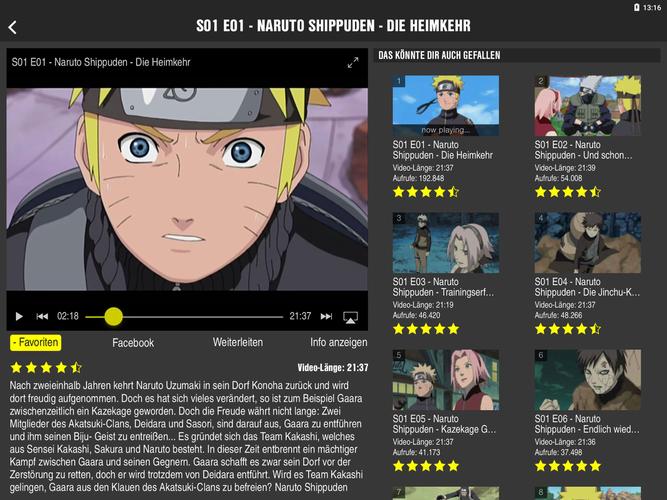Viewport: 667px width, 500px height.
Task: Play S01 E03 Trainingserf... episode thumbnail
Action: click(x=445, y=243)
